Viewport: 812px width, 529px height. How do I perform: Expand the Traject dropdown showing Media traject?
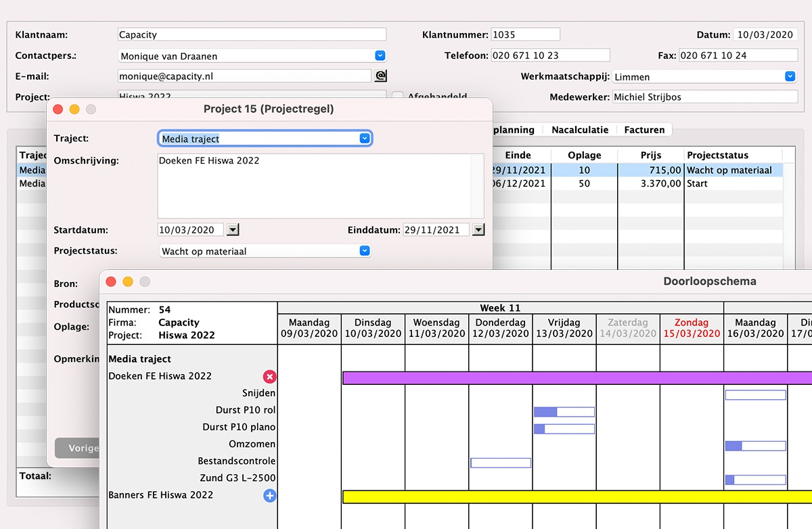coord(365,139)
